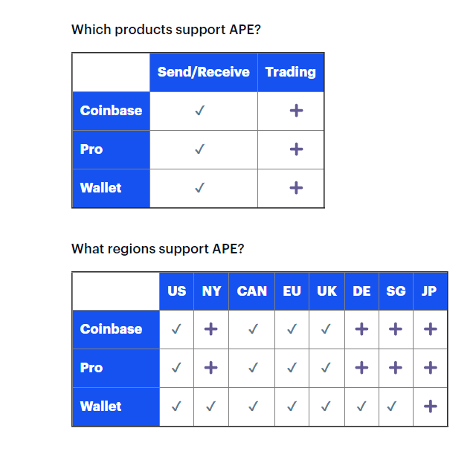Click the Pro UK checkmark icon
Viewport: 476px width, 460px height.
326,368
